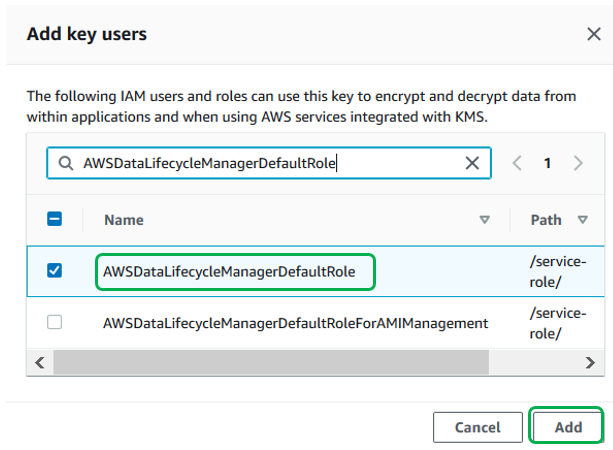Click the Cancel button
This screenshot has height=450, width=613.
478,427
